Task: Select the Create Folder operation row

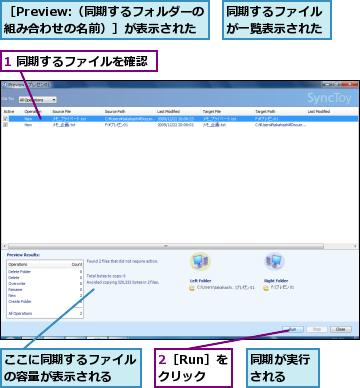Action: [x=45, y=302]
